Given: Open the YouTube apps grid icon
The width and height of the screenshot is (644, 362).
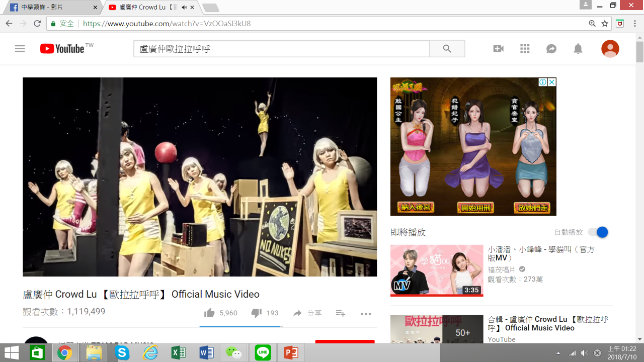Looking at the screenshot, I should tap(525, 49).
